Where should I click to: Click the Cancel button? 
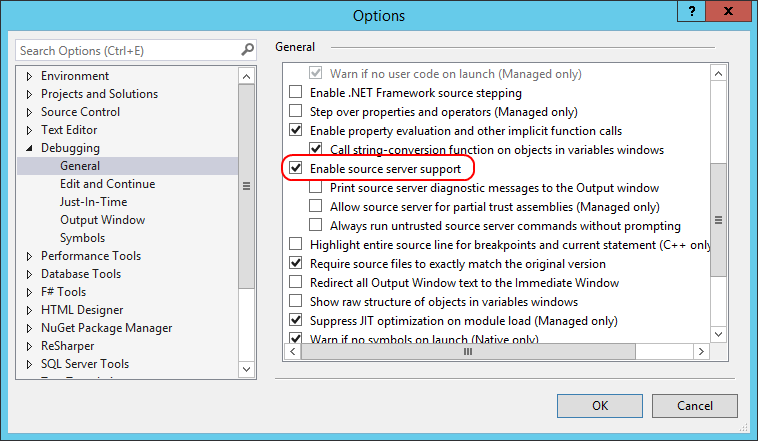(695, 406)
